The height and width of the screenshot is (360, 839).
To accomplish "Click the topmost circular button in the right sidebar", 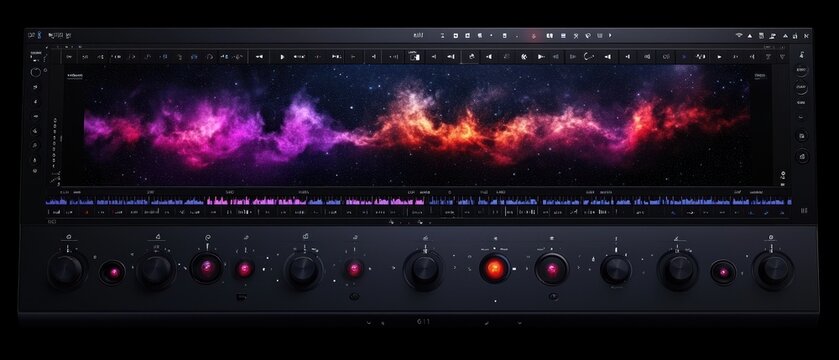I will point(801,70).
